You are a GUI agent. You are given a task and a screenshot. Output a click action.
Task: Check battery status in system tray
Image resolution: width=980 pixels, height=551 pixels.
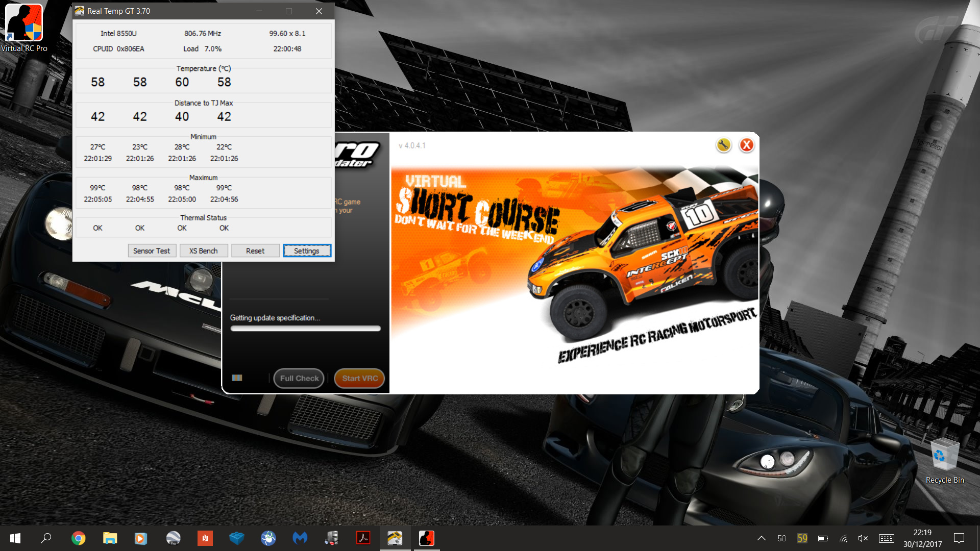[x=823, y=538]
